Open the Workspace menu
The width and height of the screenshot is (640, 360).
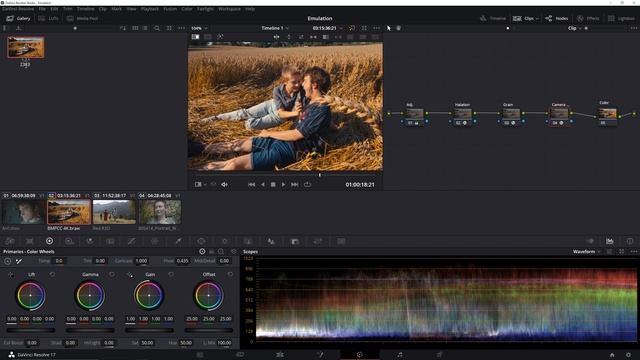pos(229,9)
